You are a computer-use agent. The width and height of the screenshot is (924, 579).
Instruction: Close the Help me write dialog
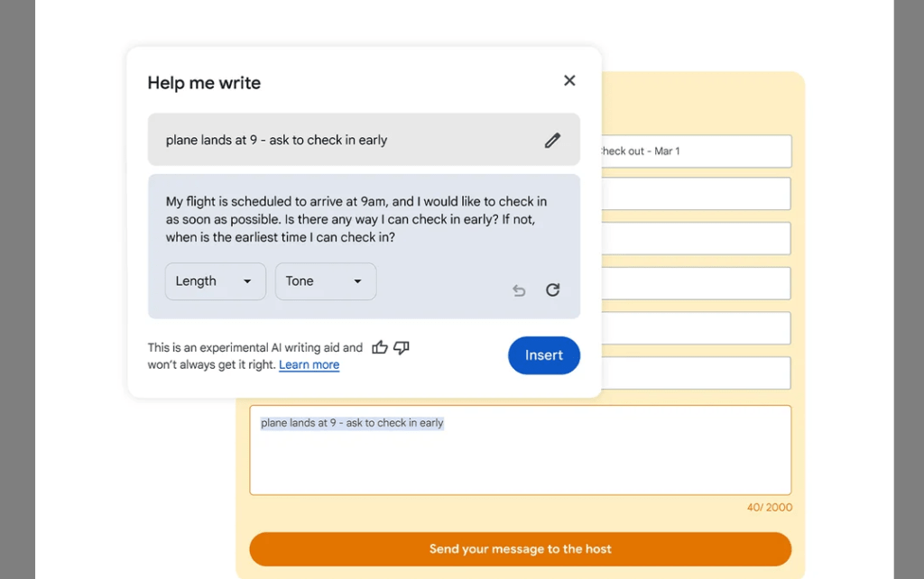569,80
